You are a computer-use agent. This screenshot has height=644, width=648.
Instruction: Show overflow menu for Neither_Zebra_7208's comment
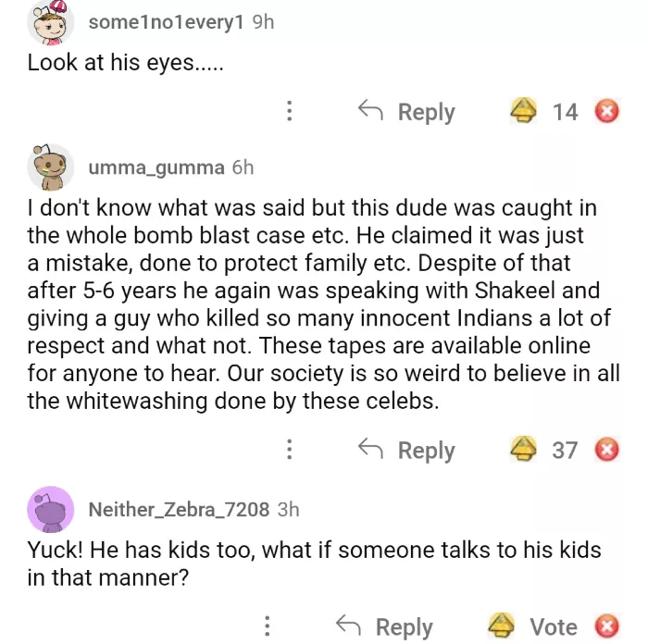[268, 626]
